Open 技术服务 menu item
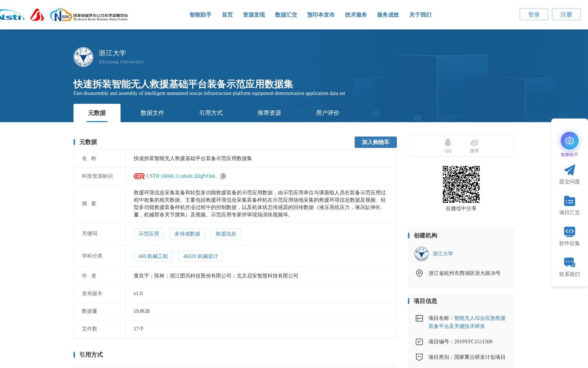 click(356, 15)
